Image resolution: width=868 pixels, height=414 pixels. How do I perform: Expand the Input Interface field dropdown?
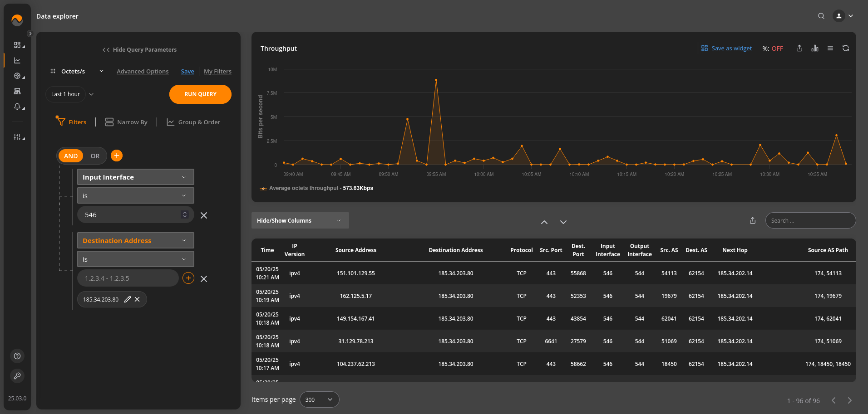tap(135, 177)
